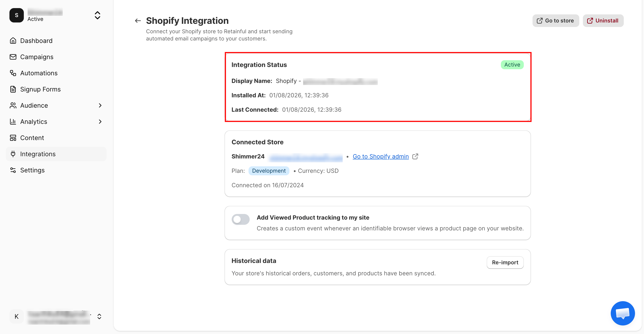The height and width of the screenshot is (334, 644).
Task: Click the S workspace avatar
Action: click(x=16, y=15)
